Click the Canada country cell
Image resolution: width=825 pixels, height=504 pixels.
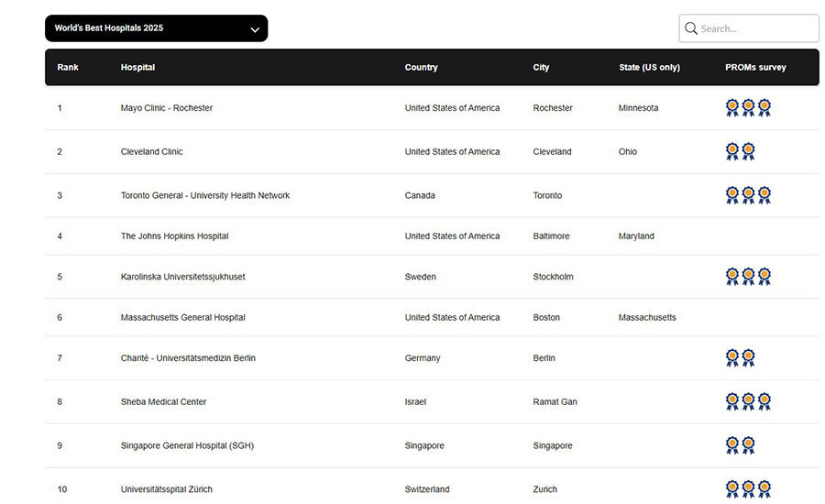click(420, 195)
